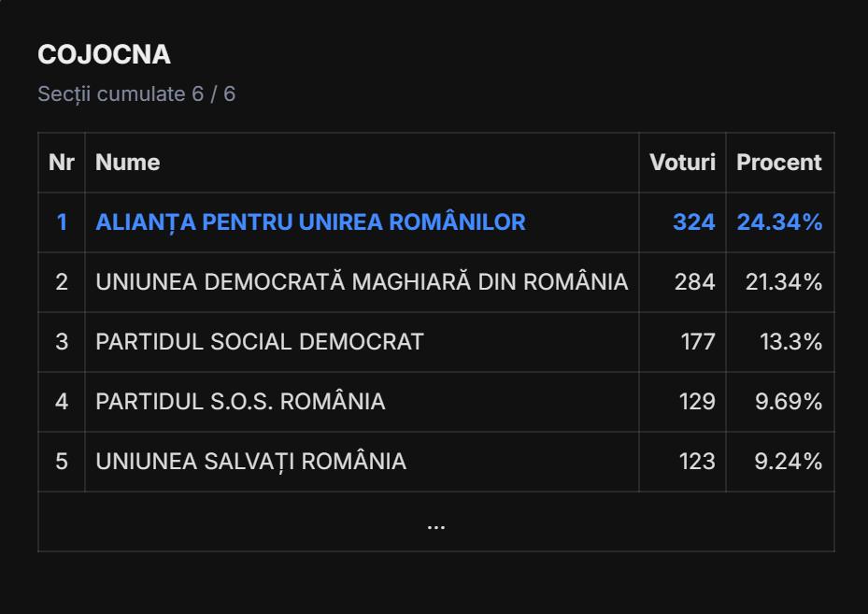Click the 177 votes cell

(x=697, y=342)
